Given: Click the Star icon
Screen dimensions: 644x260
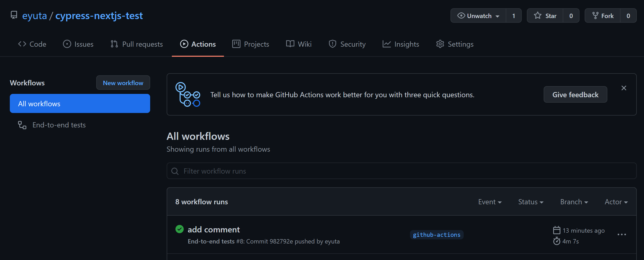Looking at the screenshot, I should (x=538, y=15).
